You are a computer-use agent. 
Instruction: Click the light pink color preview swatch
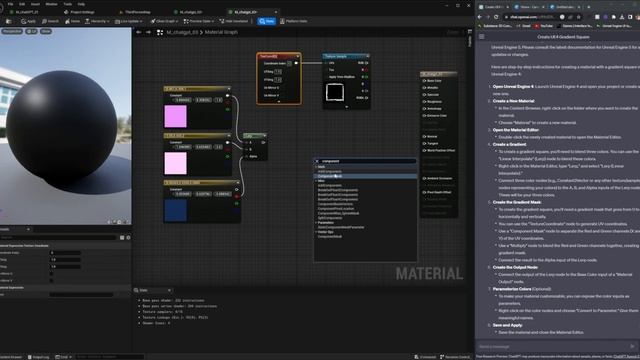[x=176, y=163]
